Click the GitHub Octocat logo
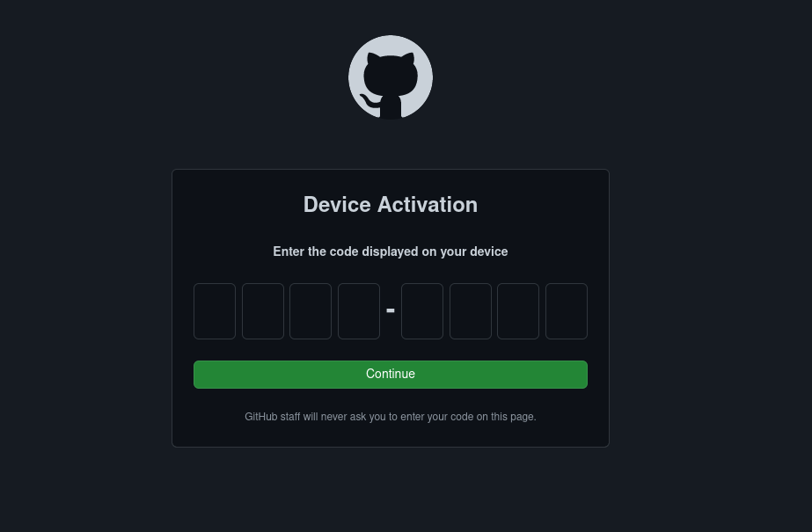This screenshot has height=532, width=812. coord(391,77)
